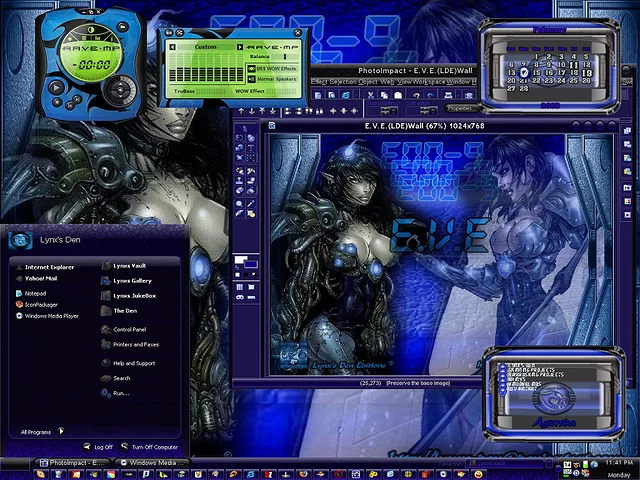Open the Soft edge spinner dropdown
Viewport: 640px width, 480px height.
433,111
